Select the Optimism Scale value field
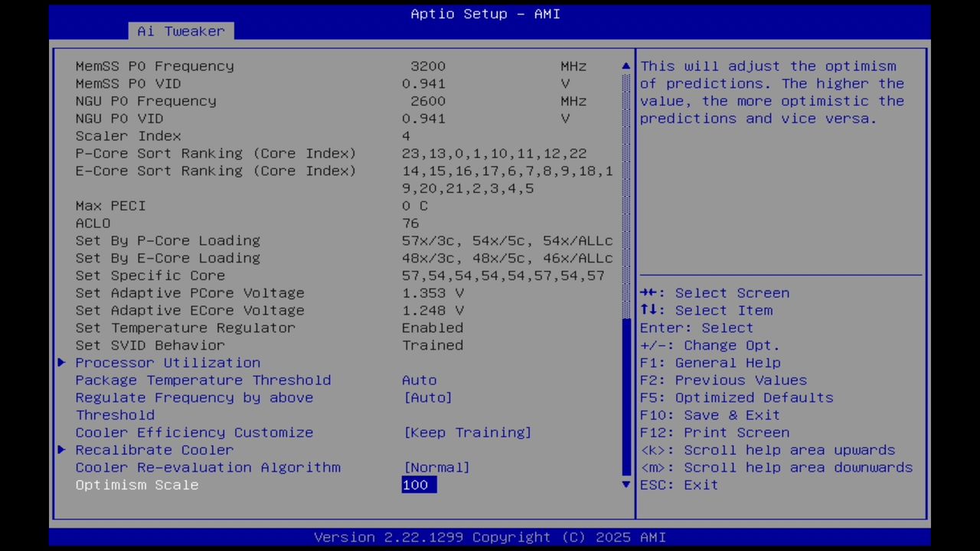 click(417, 484)
